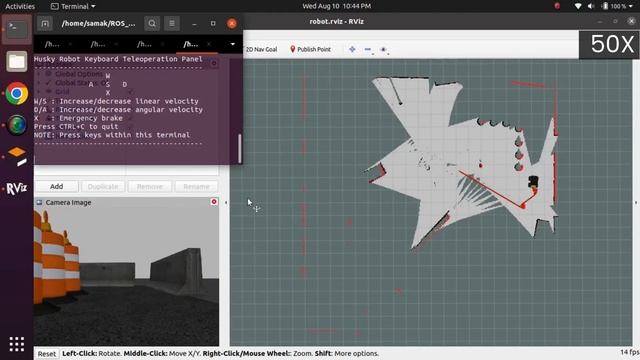Screen dimensions: 640x360
Task: Click the Reset button in status bar
Action: pyautogui.click(x=47, y=354)
